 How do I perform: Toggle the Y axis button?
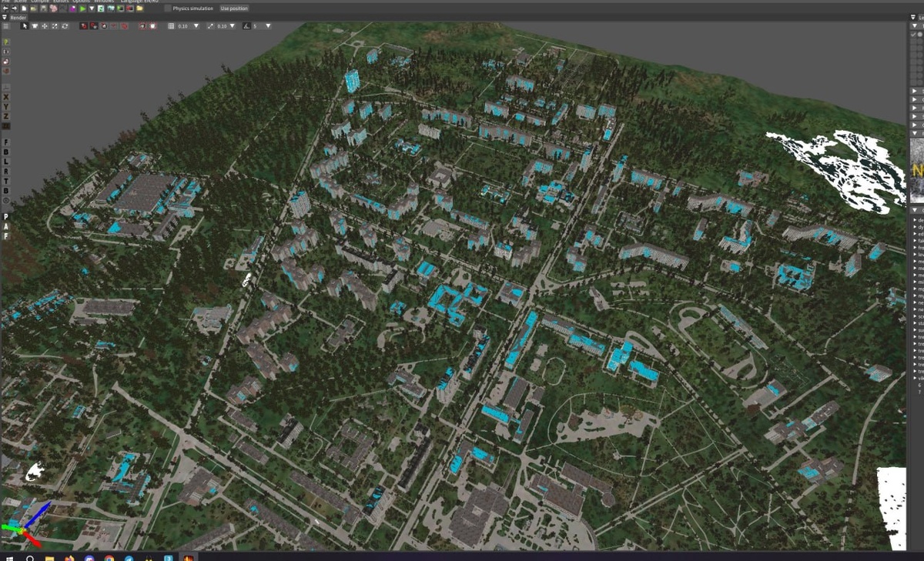point(6,106)
